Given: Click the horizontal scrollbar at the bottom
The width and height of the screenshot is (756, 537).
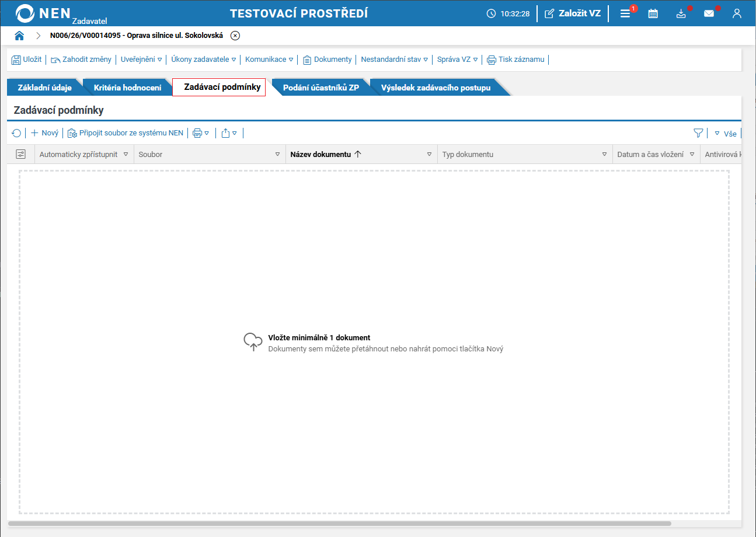Looking at the screenshot, I should 340,524.
